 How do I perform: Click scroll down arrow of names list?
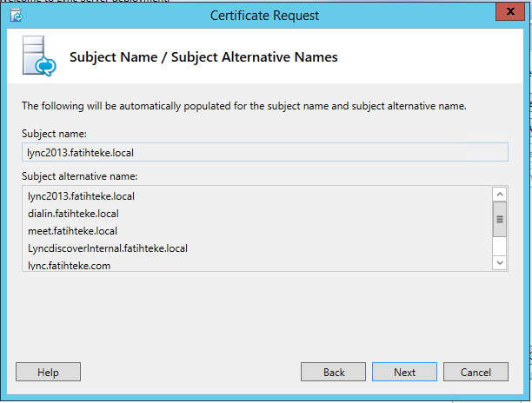coord(500,262)
